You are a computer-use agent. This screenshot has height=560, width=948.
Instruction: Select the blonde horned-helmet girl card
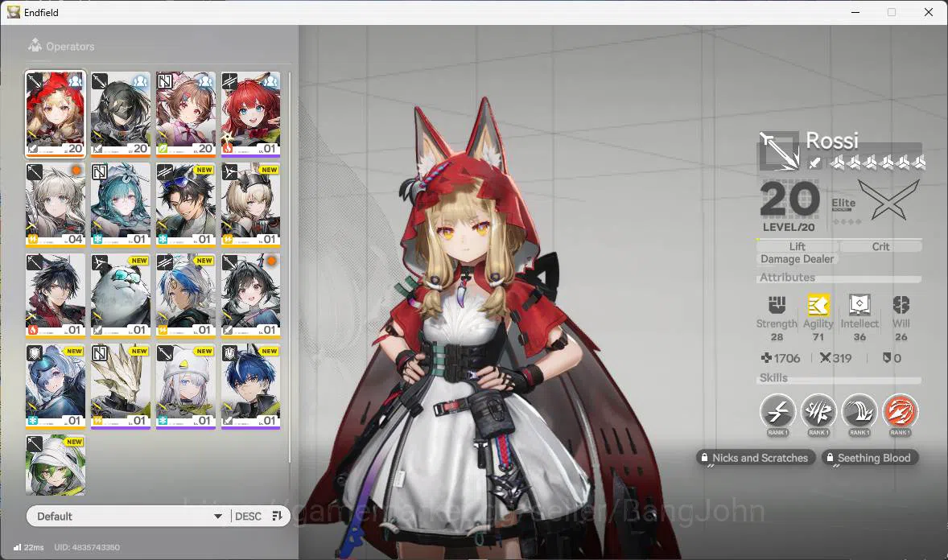(x=251, y=204)
